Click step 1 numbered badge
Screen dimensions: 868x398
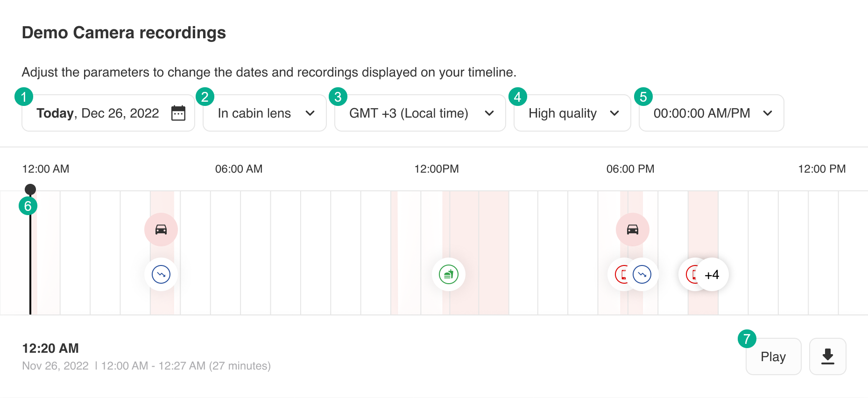[24, 97]
